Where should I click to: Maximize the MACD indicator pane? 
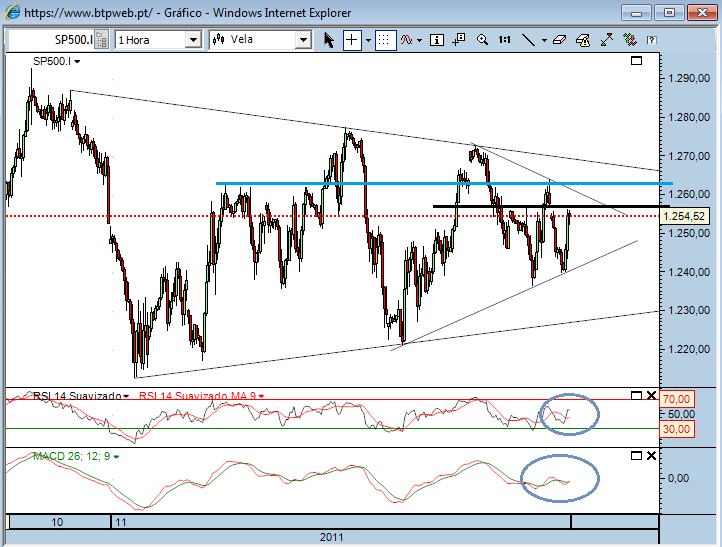click(636, 455)
